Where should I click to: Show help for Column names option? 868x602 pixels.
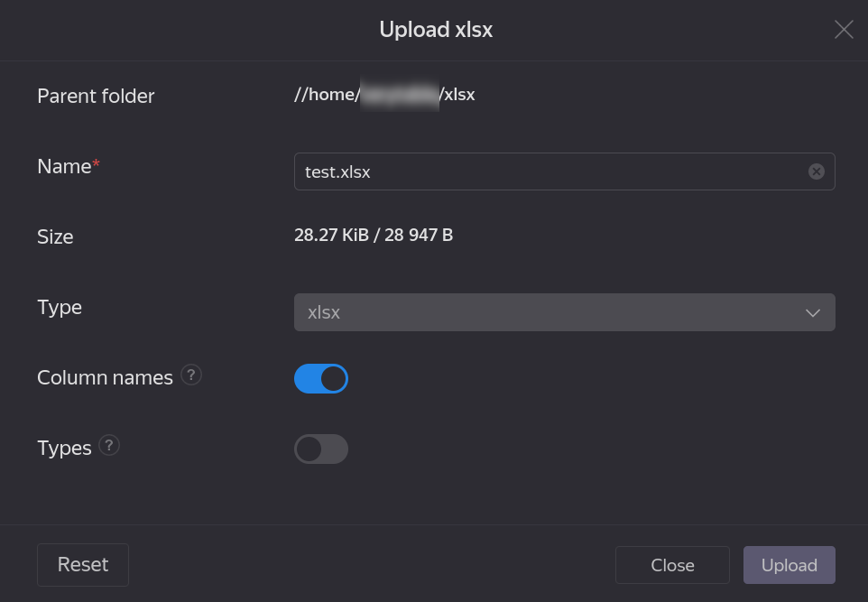[x=191, y=375]
